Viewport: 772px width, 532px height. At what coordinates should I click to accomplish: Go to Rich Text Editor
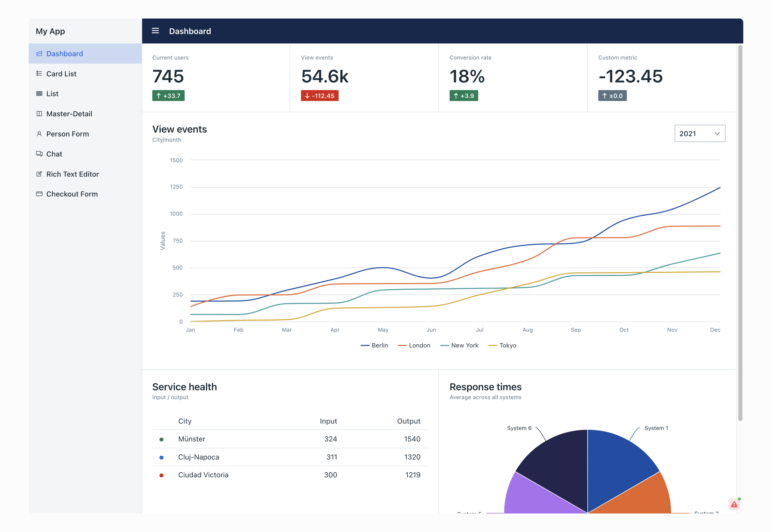pyautogui.click(x=85, y=174)
